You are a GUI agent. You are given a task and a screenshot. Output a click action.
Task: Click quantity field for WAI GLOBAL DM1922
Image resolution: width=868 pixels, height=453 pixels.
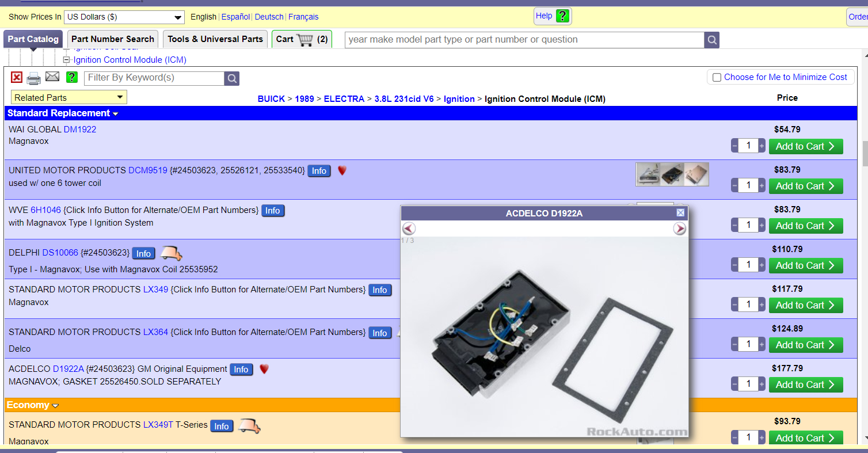pyautogui.click(x=748, y=146)
